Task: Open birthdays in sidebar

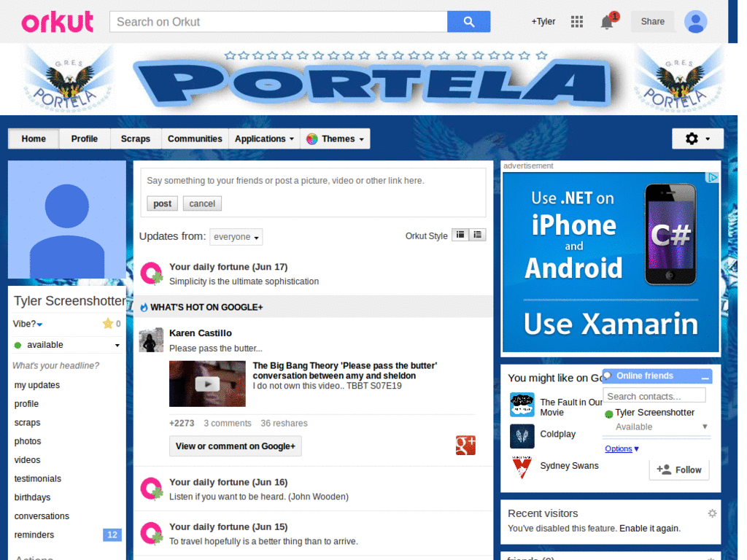Action: (32, 497)
